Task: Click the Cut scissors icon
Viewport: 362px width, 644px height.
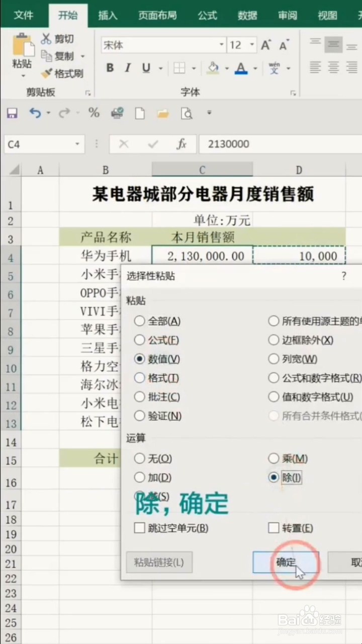Action: [x=46, y=39]
